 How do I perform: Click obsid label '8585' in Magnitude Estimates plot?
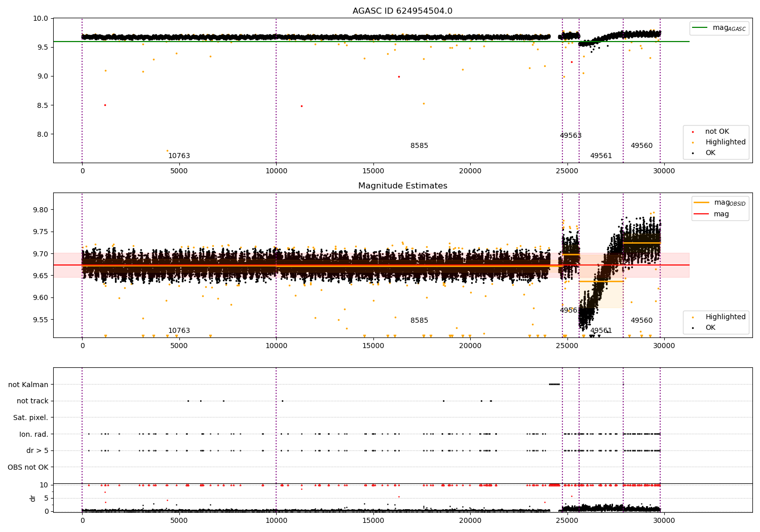tap(419, 321)
